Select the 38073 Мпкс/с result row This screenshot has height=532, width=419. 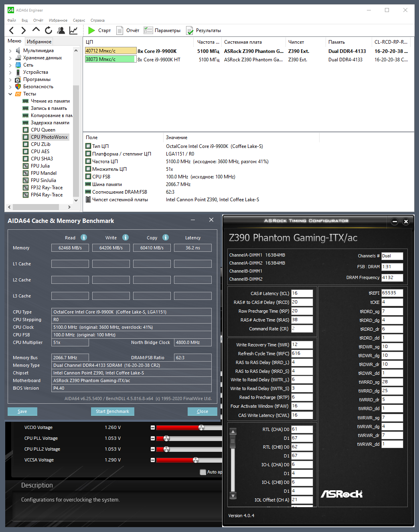tap(248, 59)
